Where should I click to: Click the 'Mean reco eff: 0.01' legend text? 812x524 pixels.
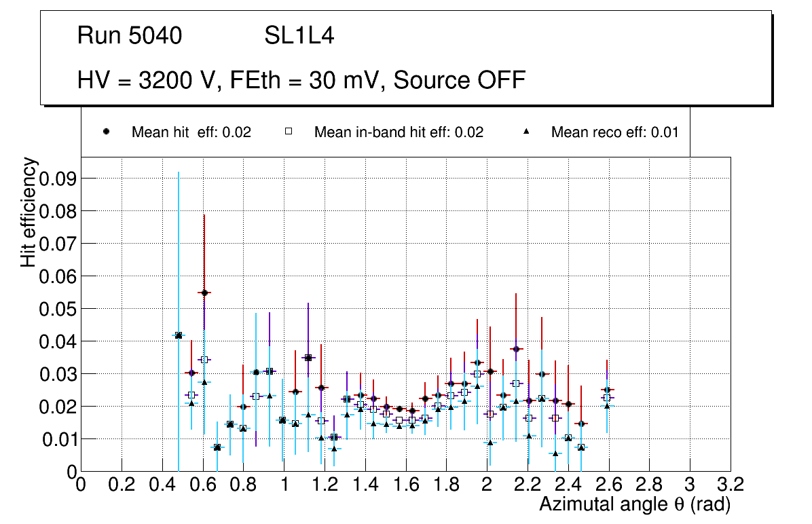click(x=614, y=132)
